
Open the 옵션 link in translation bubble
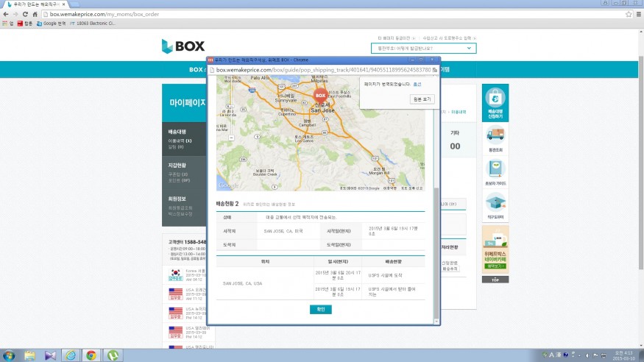click(x=417, y=85)
